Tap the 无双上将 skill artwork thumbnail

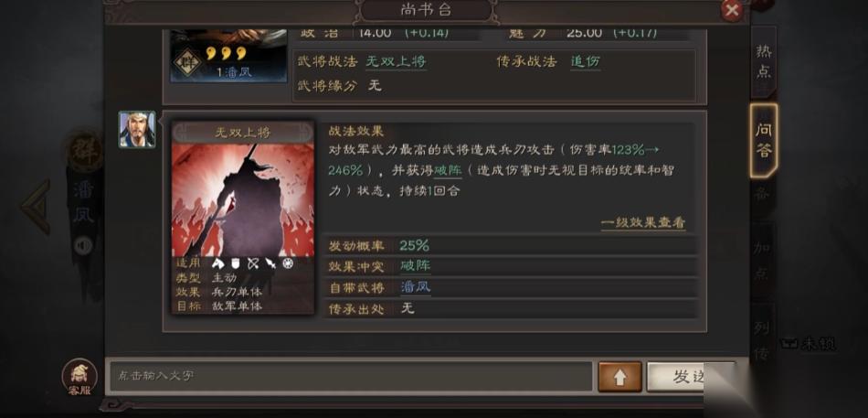[x=243, y=200]
